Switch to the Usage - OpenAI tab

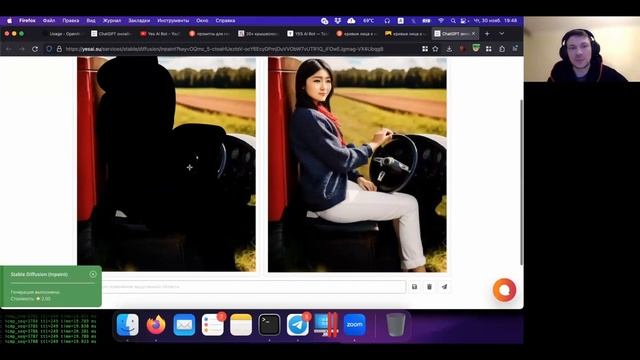[x=62, y=33]
